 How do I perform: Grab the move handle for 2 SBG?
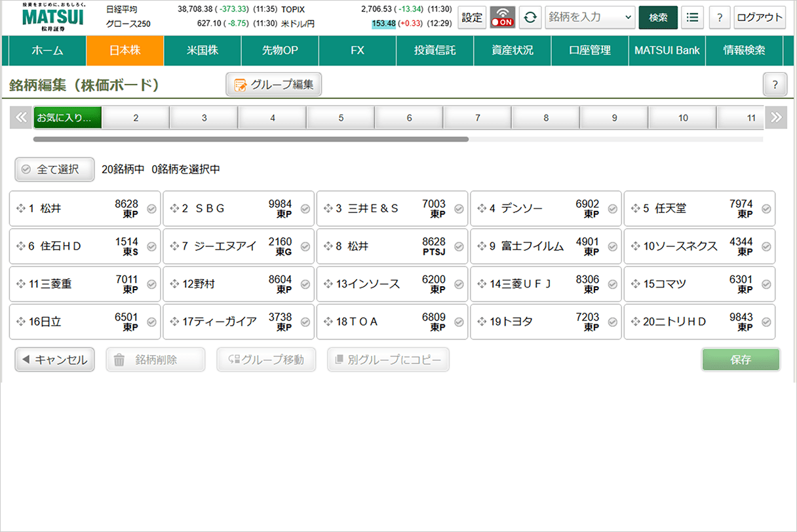[x=174, y=209]
